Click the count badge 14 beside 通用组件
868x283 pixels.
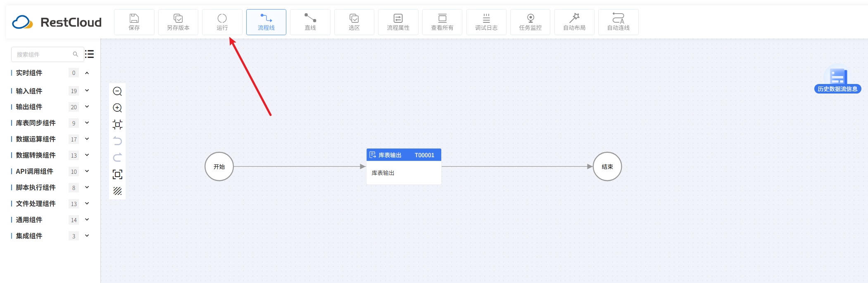coord(74,220)
